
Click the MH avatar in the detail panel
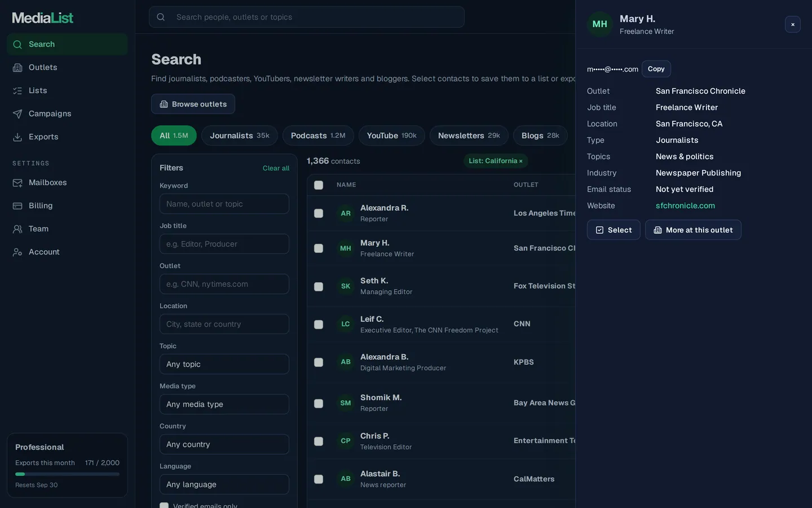tap(600, 24)
